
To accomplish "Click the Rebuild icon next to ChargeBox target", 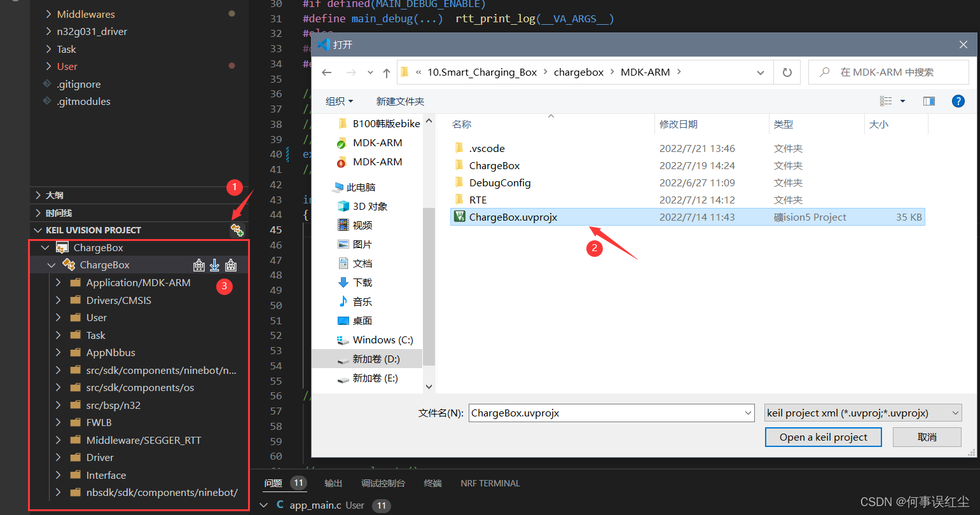I will coord(231,264).
